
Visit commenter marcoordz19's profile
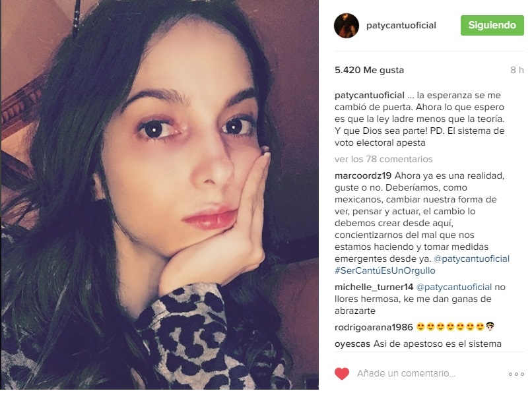[x=363, y=175]
